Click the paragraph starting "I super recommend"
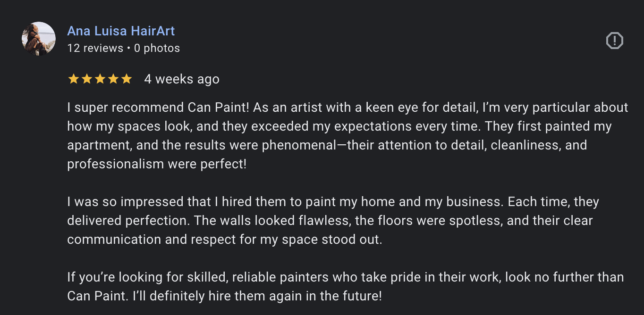Viewport: 644px width, 315px height. tap(348, 136)
